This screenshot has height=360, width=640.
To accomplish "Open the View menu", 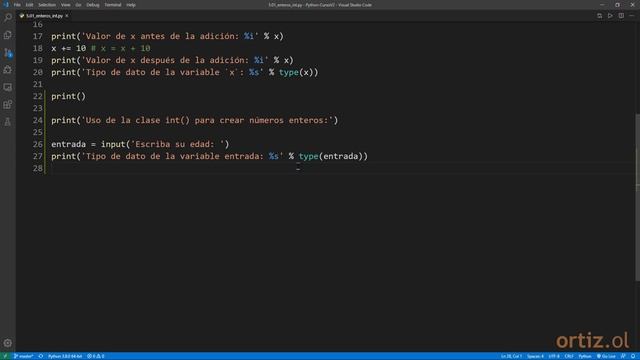I will pyautogui.click(x=65, y=5).
